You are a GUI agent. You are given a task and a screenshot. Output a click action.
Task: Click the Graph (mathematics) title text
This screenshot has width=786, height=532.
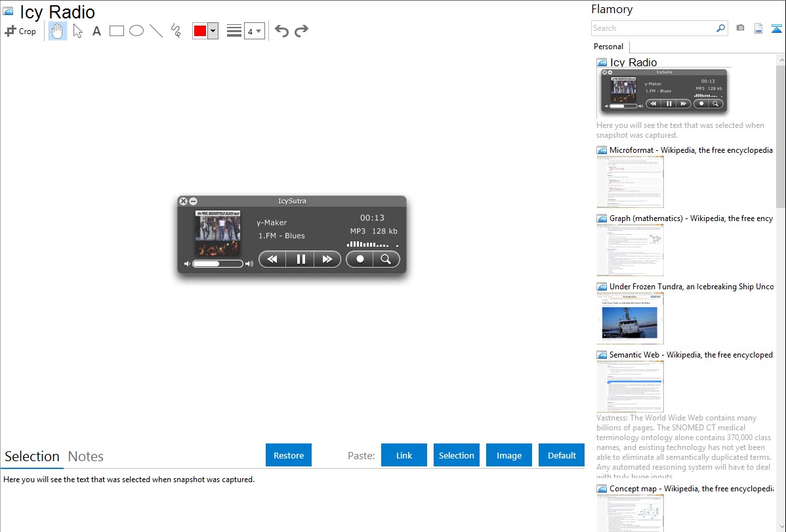[x=691, y=218]
